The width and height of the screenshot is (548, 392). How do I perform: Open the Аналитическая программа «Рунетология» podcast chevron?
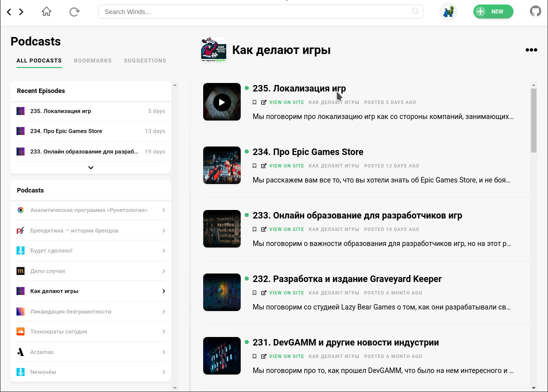(x=164, y=210)
